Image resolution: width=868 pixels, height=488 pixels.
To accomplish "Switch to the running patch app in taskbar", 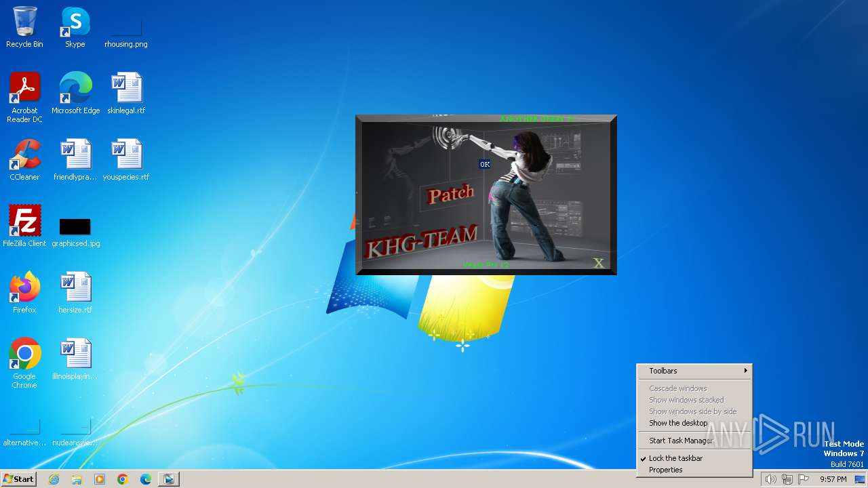I will pos(169,479).
